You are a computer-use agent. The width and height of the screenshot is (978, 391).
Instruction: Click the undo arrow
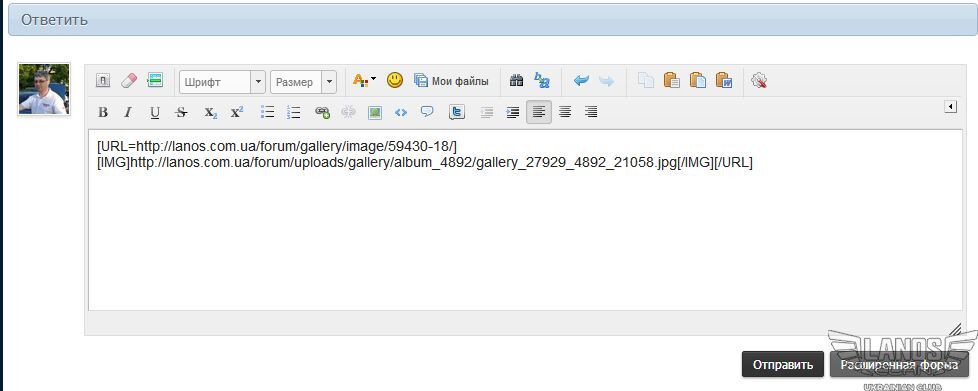coord(581,80)
